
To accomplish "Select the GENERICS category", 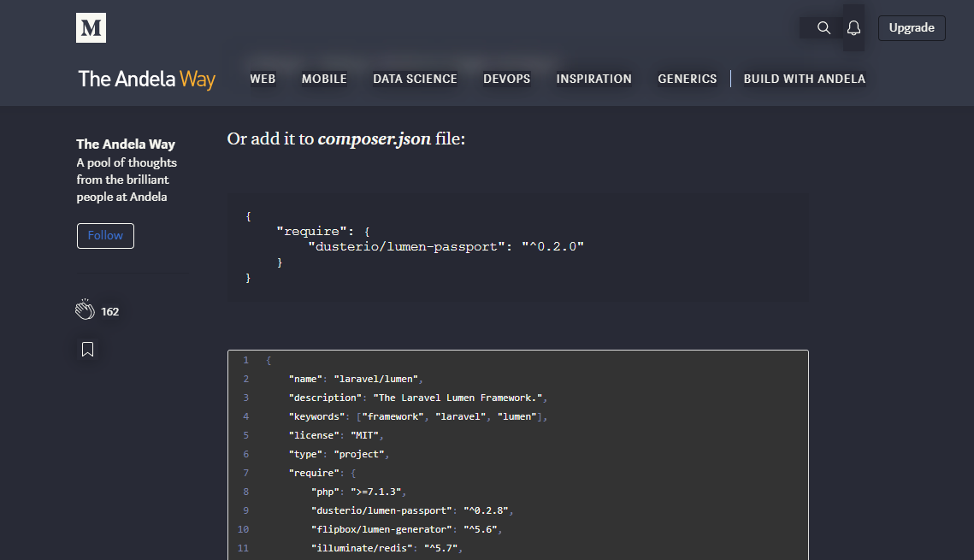I will click(x=688, y=79).
